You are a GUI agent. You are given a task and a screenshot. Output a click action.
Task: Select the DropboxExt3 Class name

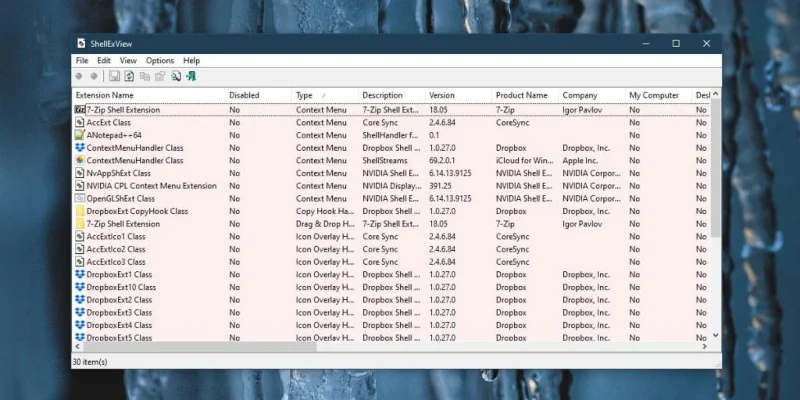[x=119, y=312]
